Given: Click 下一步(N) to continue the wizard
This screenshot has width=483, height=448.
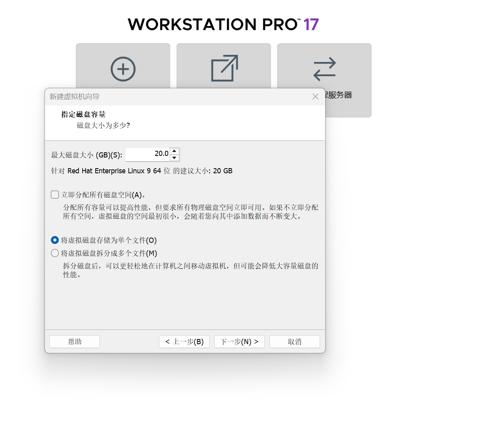Looking at the screenshot, I should [239, 341].
